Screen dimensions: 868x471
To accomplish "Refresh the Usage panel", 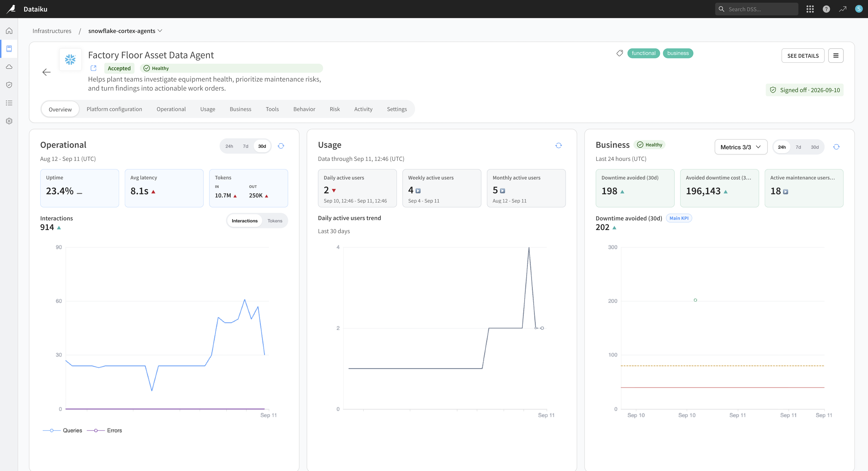I will [559, 146].
